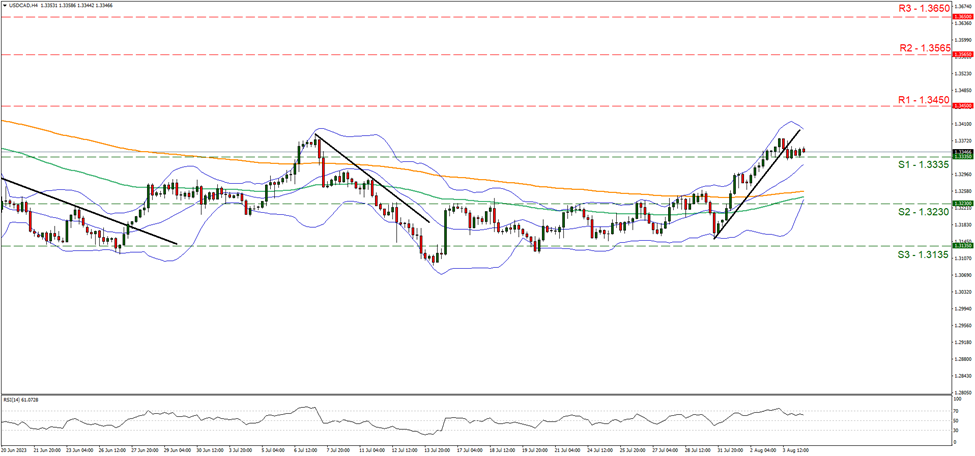Click the RSI line in the lower panel
Viewport: 975px width, 456px height.
[x=500, y=418]
